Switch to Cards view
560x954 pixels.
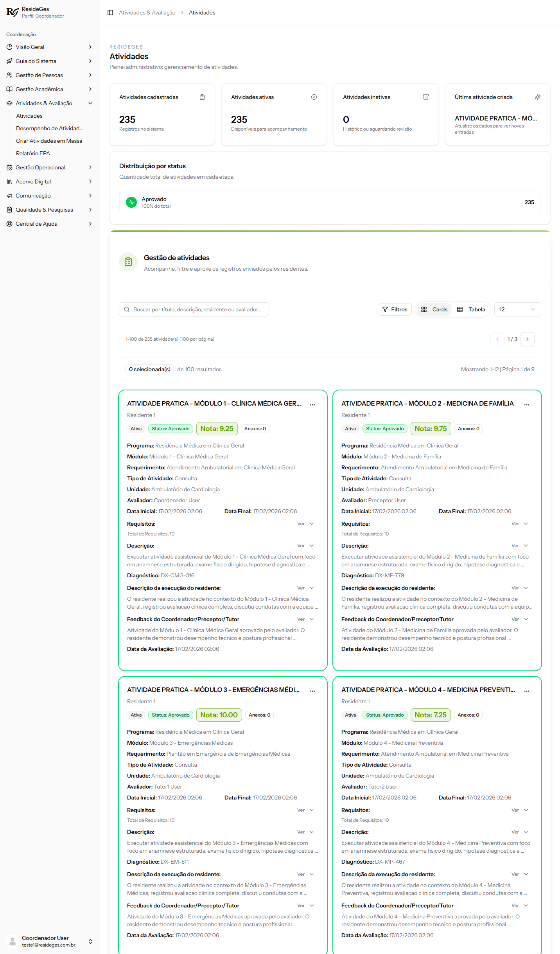pos(434,309)
